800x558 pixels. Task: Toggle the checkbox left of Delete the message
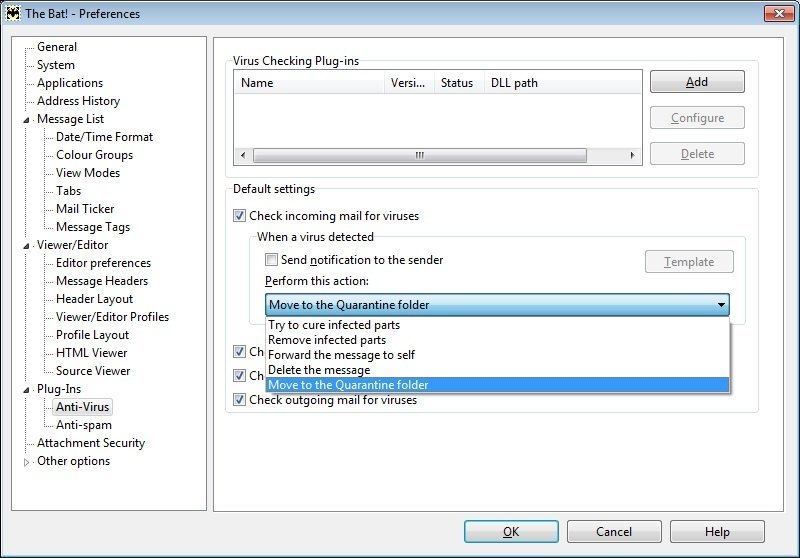coord(239,376)
